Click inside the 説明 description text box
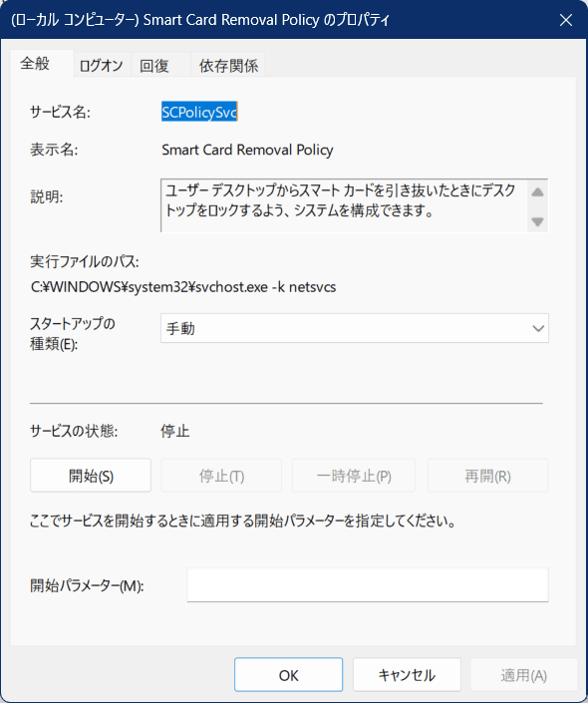The width and height of the screenshot is (588, 703). 344,205
